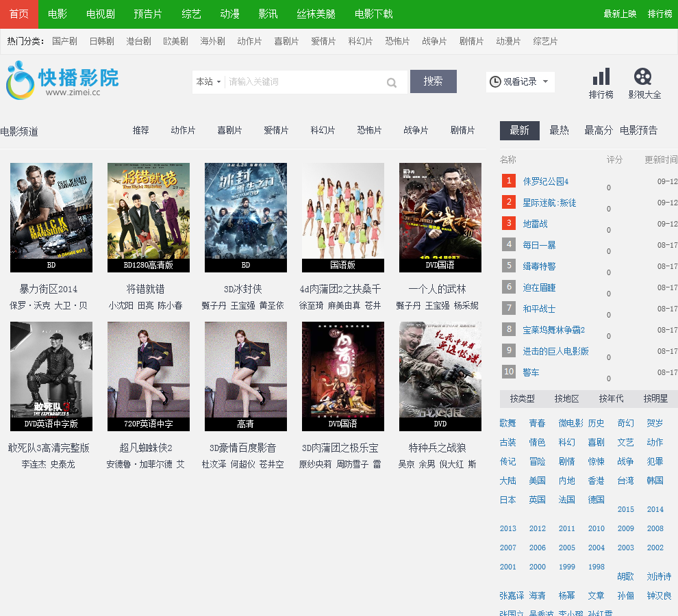Open the 特种兵之战狼 poster thumbnail
678x616 pixels.
tap(440, 376)
